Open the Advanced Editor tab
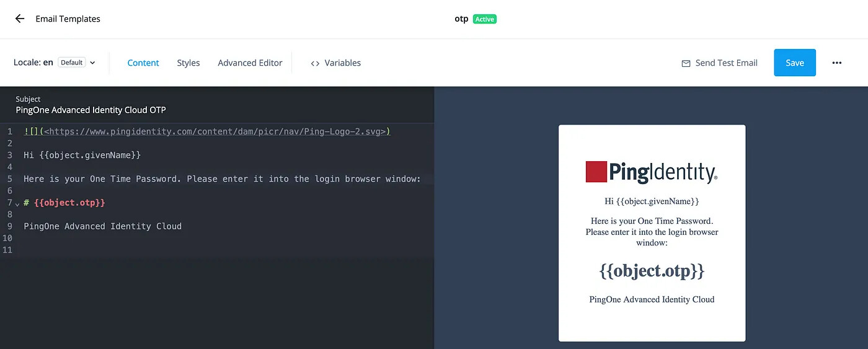 pyautogui.click(x=250, y=63)
